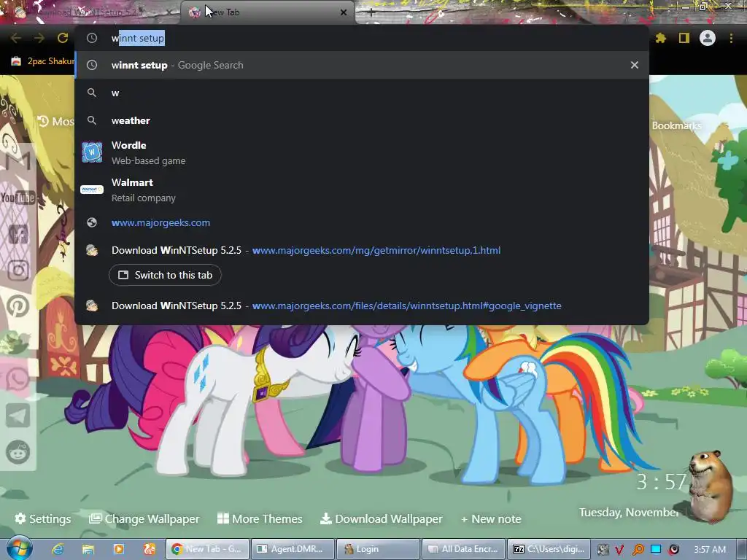Click the 3:57 clock widget
747x560 pixels.
[x=661, y=482]
